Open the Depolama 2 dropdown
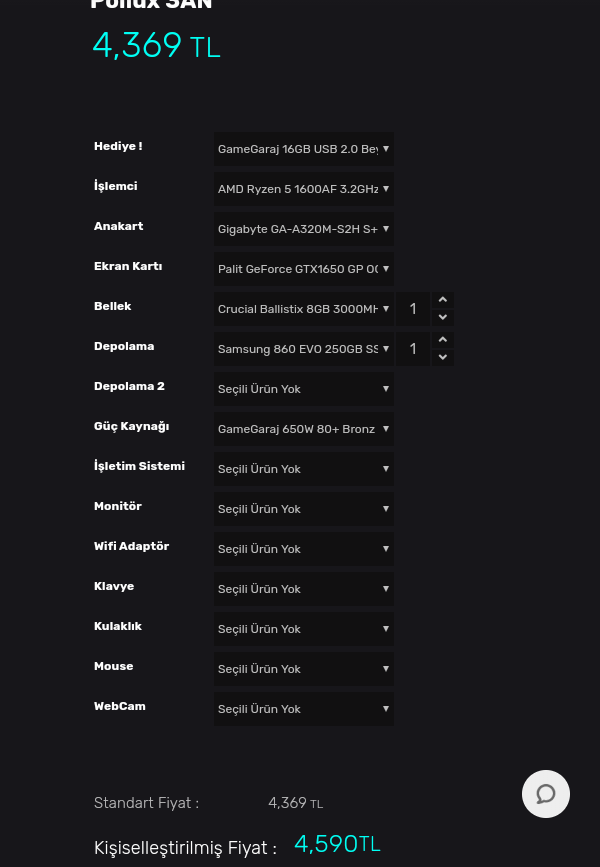This screenshot has height=867, width=600. click(x=303, y=389)
